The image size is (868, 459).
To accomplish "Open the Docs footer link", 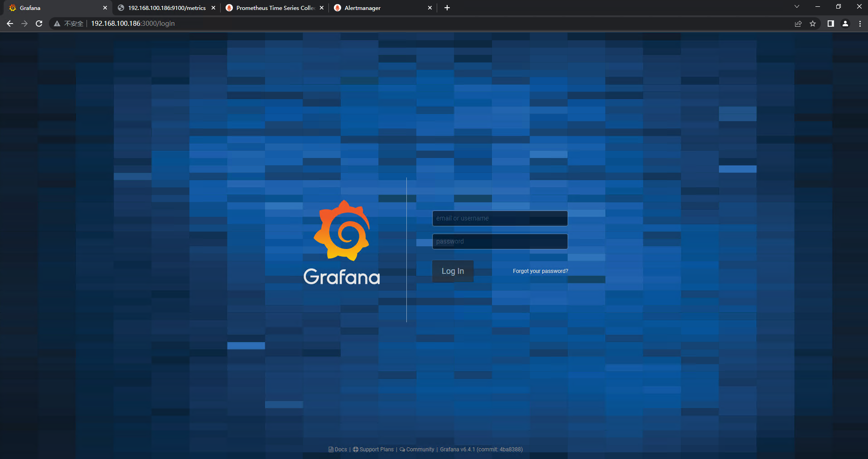I will click(x=338, y=449).
